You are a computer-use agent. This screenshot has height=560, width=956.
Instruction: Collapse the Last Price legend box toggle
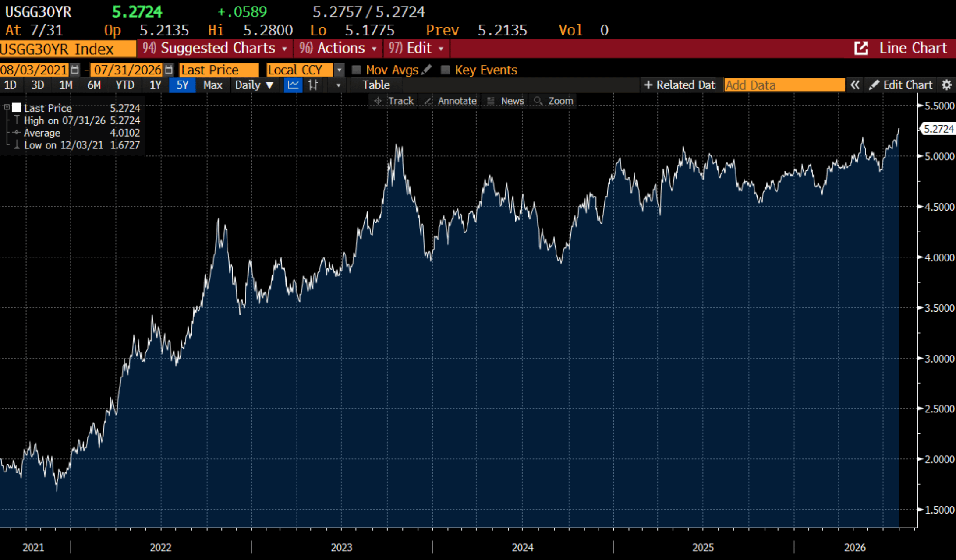click(x=7, y=107)
